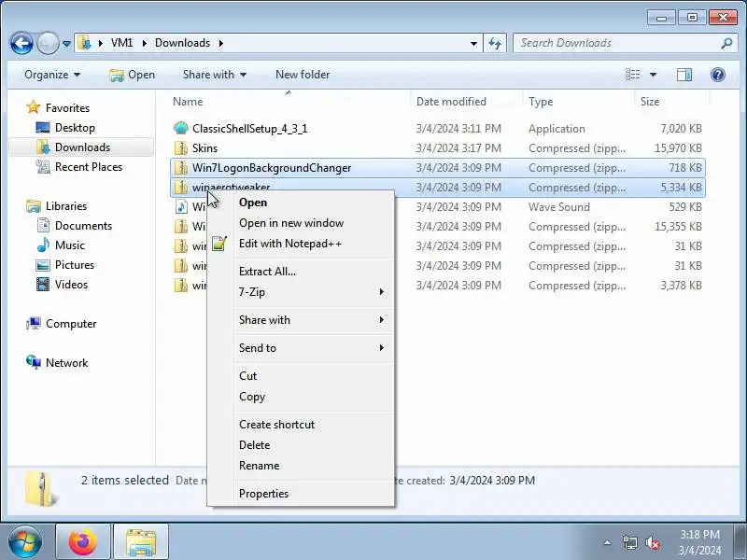The width and height of the screenshot is (747, 560).
Task: Open the Organize menu
Action: pos(52,75)
